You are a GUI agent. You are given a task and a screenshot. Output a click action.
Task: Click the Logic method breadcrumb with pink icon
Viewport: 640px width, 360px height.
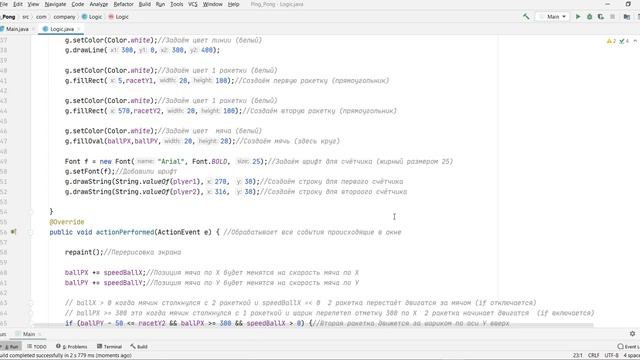coord(118,17)
